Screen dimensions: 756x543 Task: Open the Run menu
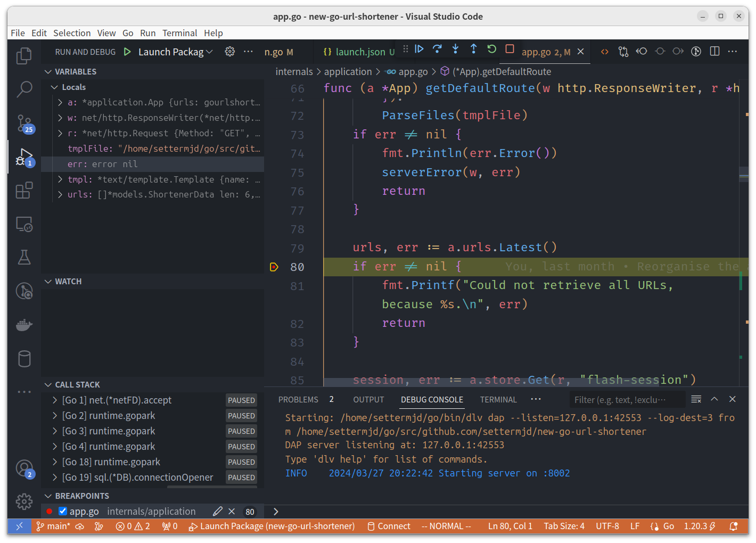[148, 33]
